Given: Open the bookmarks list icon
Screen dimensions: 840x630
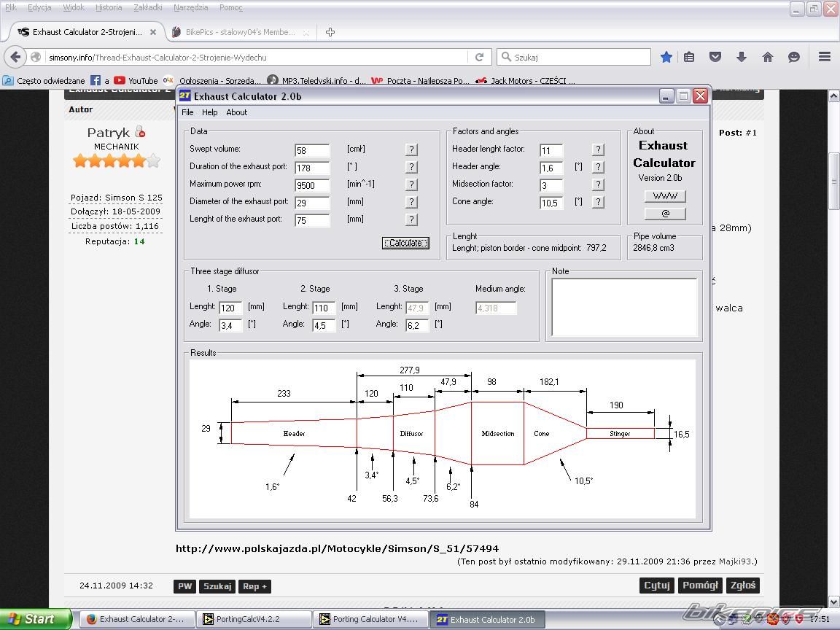Looking at the screenshot, I should [x=690, y=57].
